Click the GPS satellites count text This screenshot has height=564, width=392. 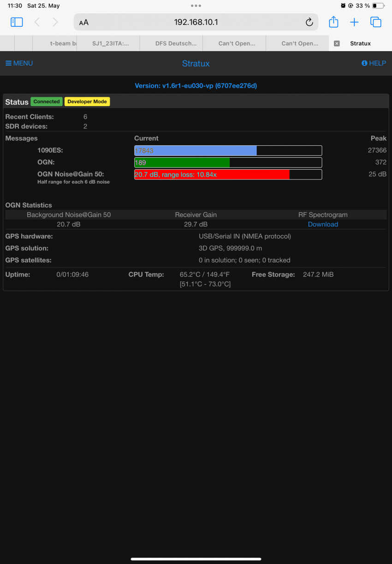tap(244, 260)
